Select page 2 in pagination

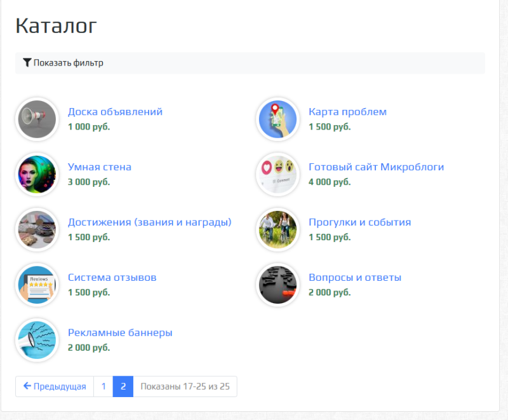click(123, 386)
